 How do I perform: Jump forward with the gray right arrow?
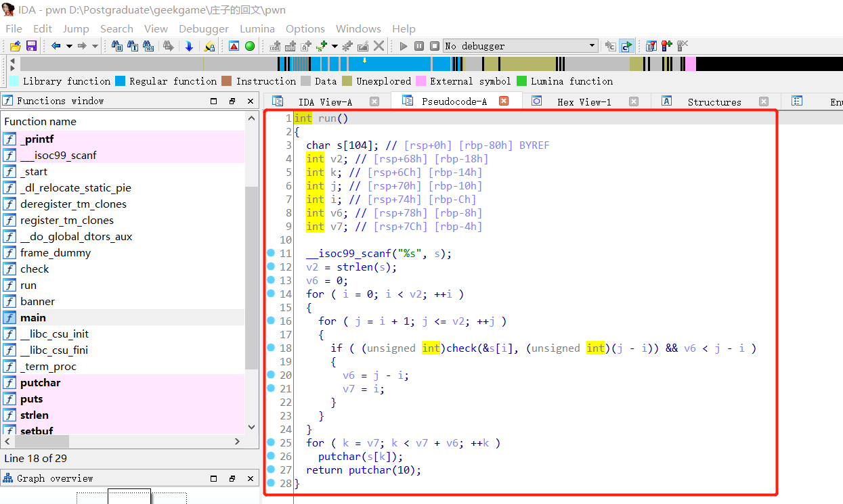(82, 46)
